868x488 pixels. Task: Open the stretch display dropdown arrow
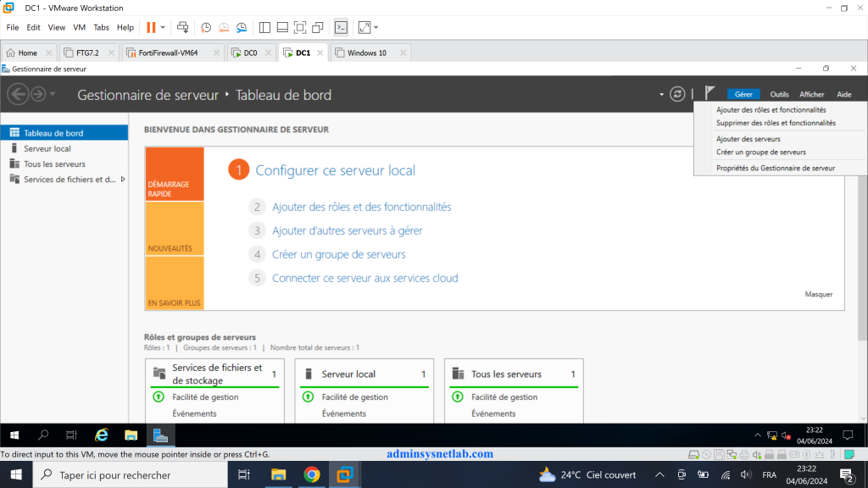pos(376,28)
